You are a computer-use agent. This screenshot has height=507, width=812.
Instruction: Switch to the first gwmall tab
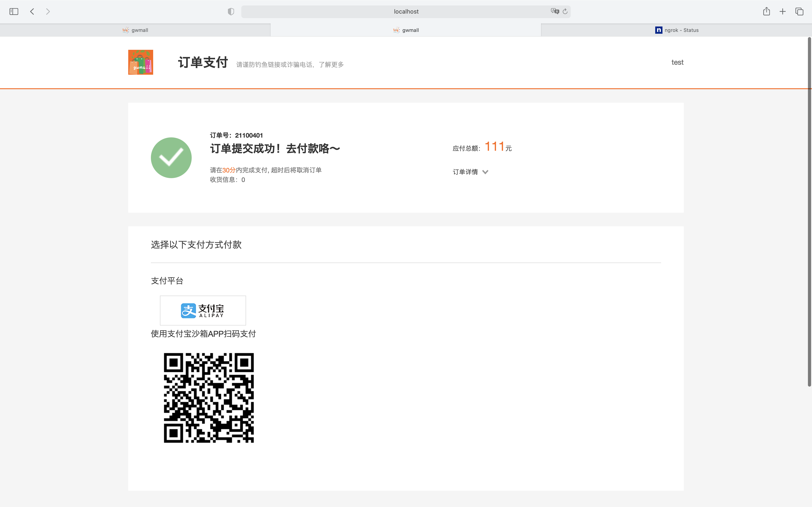pos(135,30)
